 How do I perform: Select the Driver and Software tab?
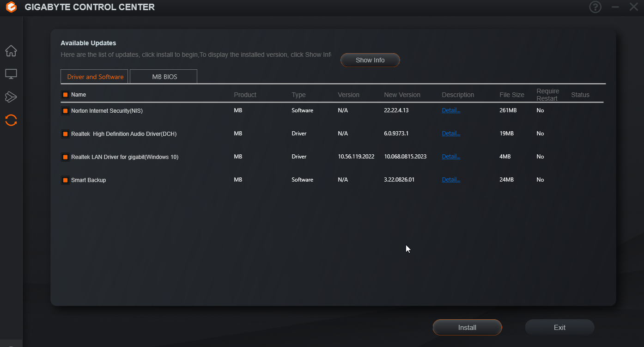95,77
